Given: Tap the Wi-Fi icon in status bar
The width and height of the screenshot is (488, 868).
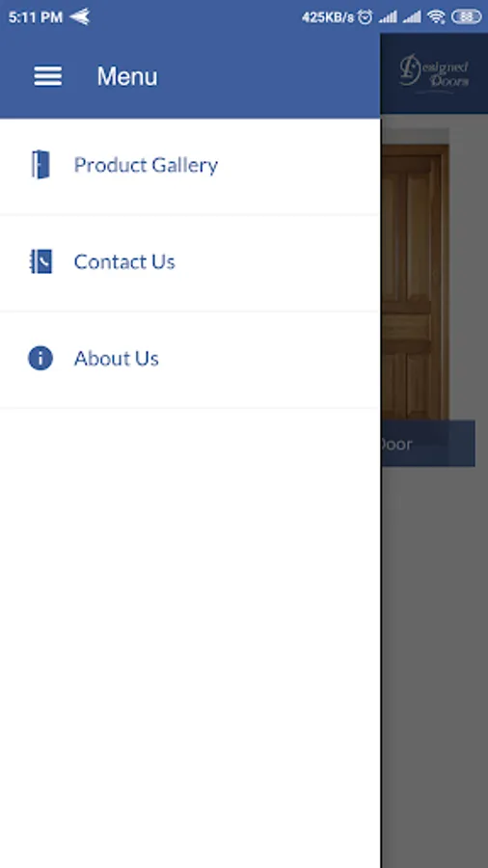Looking at the screenshot, I should (x=436, y=17).
